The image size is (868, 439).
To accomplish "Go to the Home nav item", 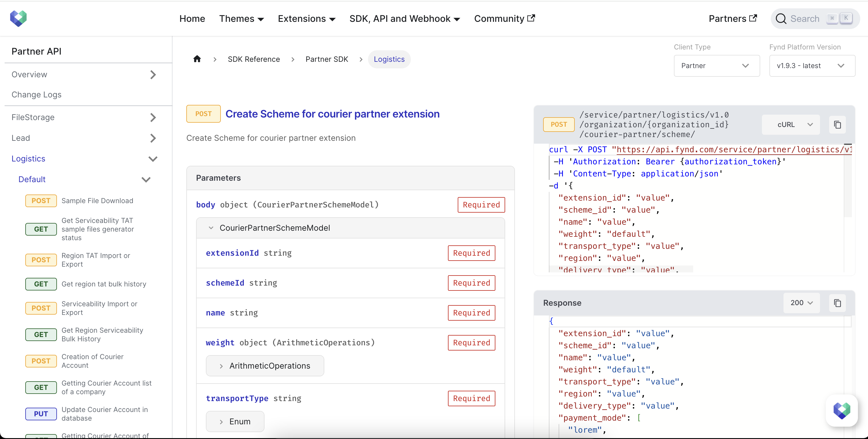I will click(x=192, y=19).
